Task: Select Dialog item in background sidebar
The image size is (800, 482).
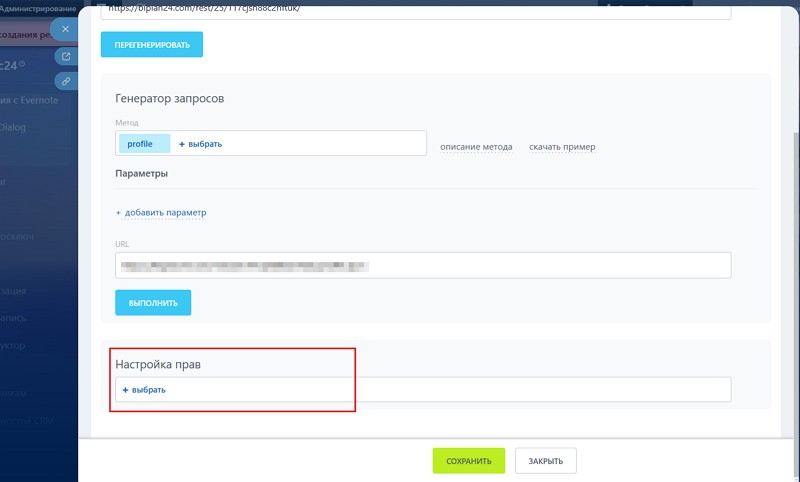Action: pos(13,128)
